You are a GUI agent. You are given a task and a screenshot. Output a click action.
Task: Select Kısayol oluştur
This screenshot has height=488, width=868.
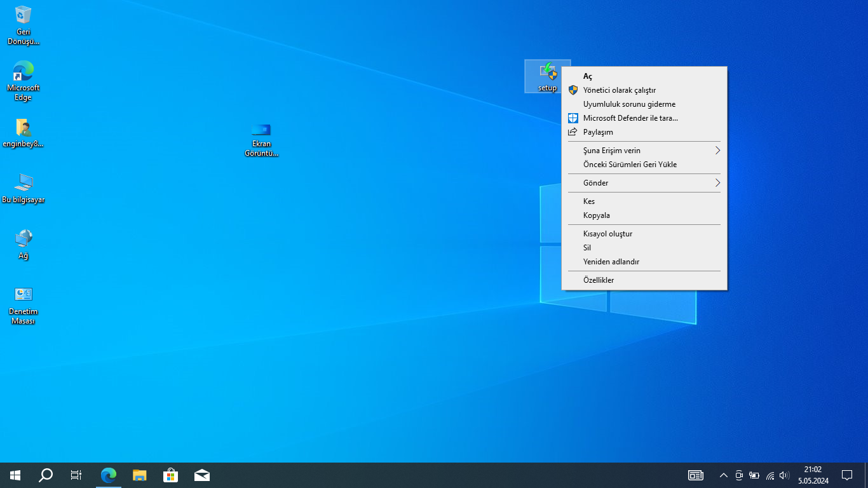644,234
